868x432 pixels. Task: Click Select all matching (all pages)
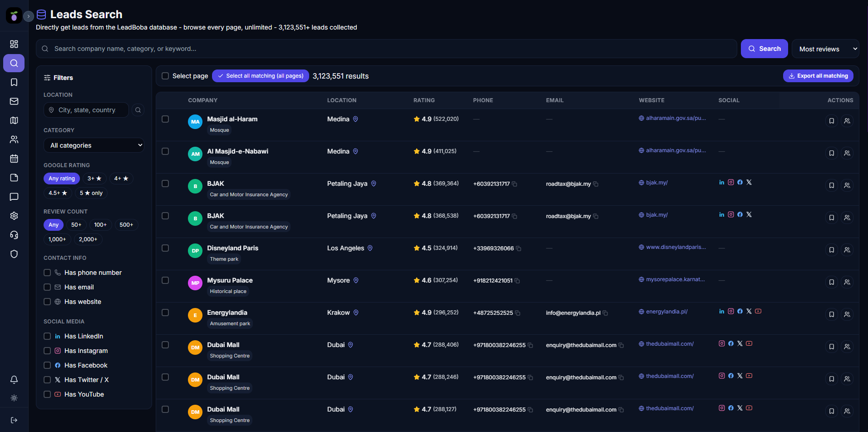(261, 76)
